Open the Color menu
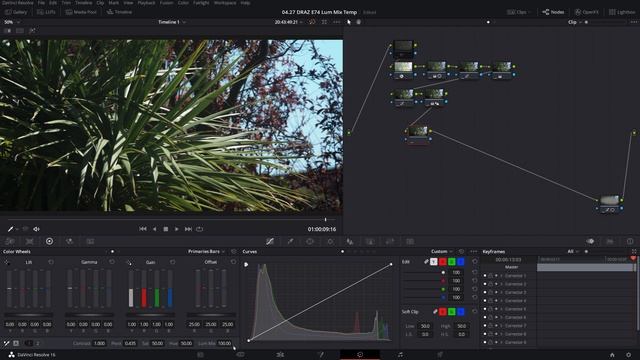 click(x=183, y=3)
